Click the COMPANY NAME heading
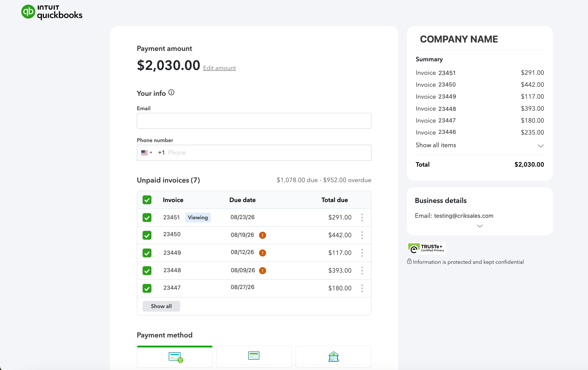The width and height of the screenshot is (588, 370). click(x=459, y=39)
